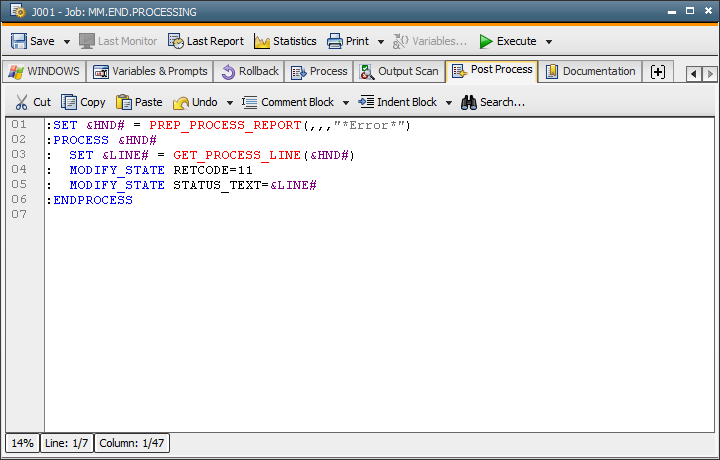Switch to the Output Scan tab
This screenshot has width=720, height=460.
coord(399,71)
